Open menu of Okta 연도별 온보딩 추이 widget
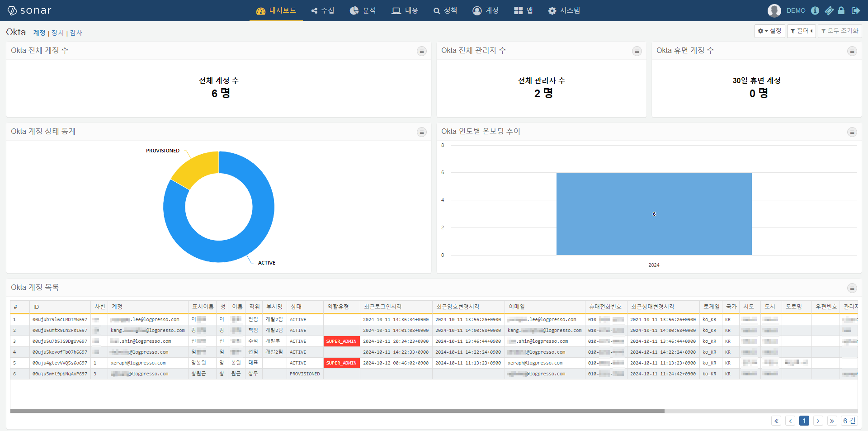The image size is (868, 431). (x=852, y=132)
